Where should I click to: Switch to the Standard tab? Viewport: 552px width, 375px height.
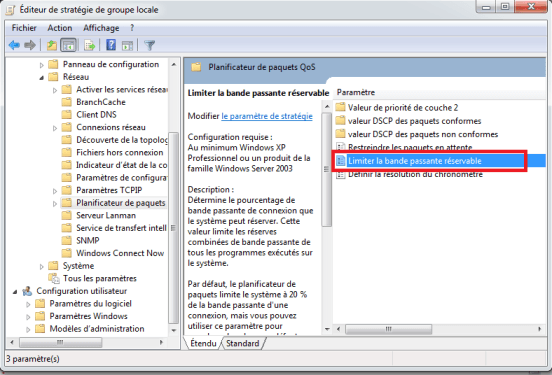(243, 343)
